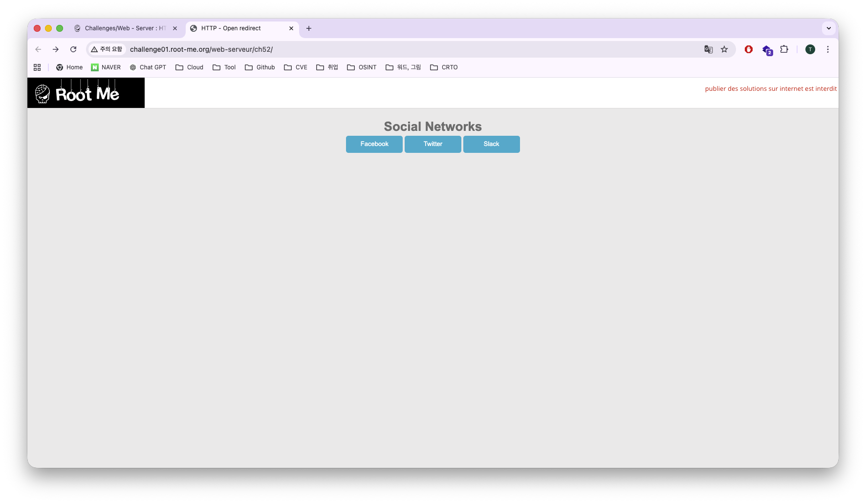
Task: Expand the Tool bookmark folder
Action: pyautogui.click(x=224, y=67)
